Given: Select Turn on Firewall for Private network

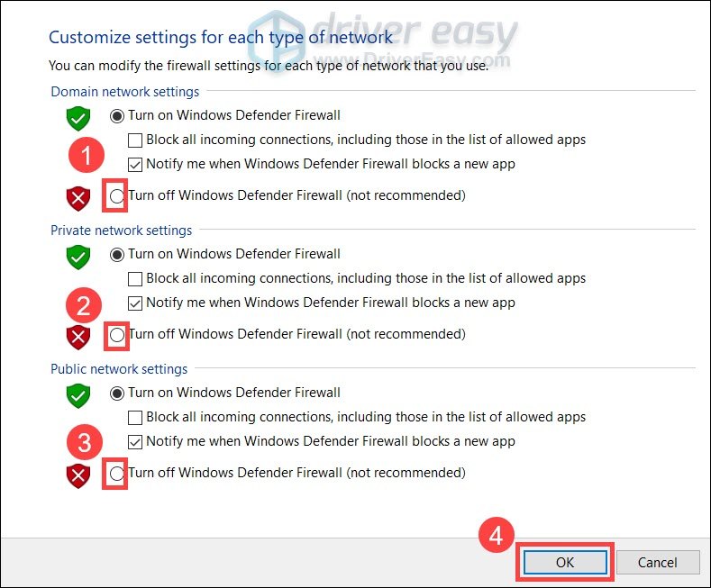Looking at the screenshot, I should click(116, 255).
